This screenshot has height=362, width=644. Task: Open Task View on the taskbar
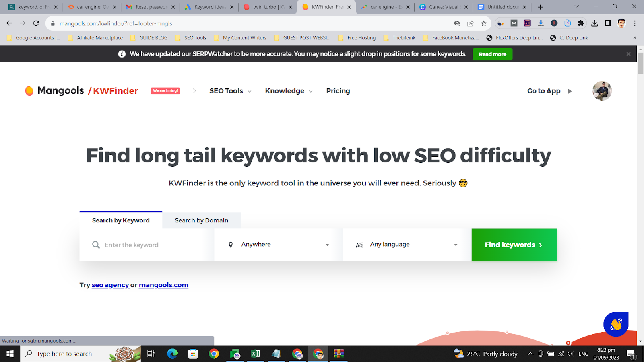tap(151, 354)
